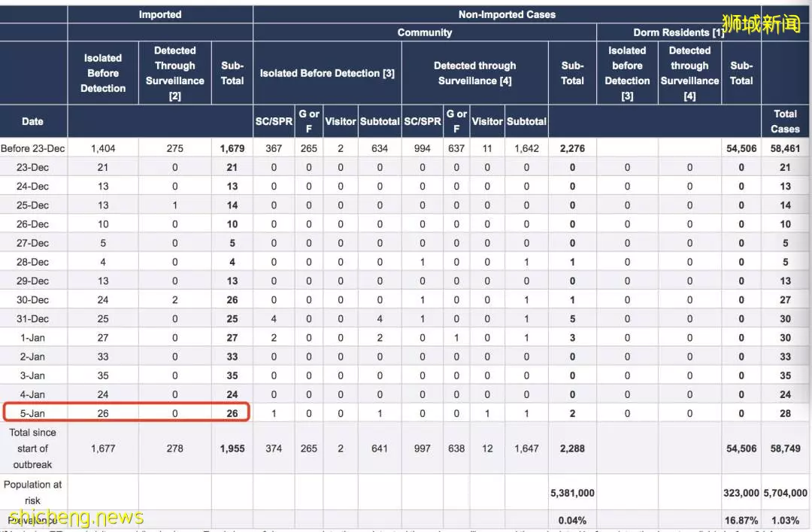
Task: Select the "Total Cases" column header
Action: point(785,121)
